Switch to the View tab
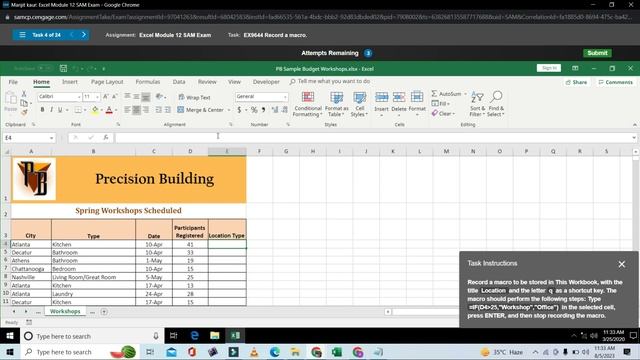640x360 pixels. [234, 82]
